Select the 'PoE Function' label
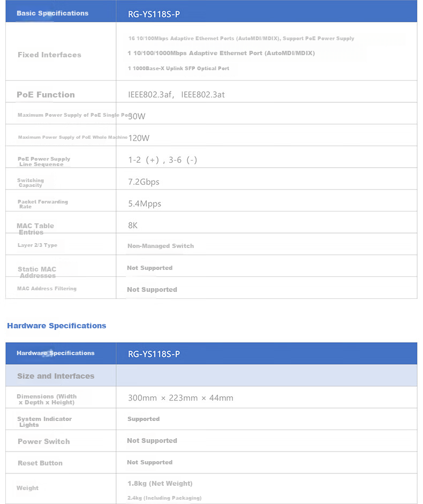The width and height of the screenshot is (423, 504). tap(46, 94)
